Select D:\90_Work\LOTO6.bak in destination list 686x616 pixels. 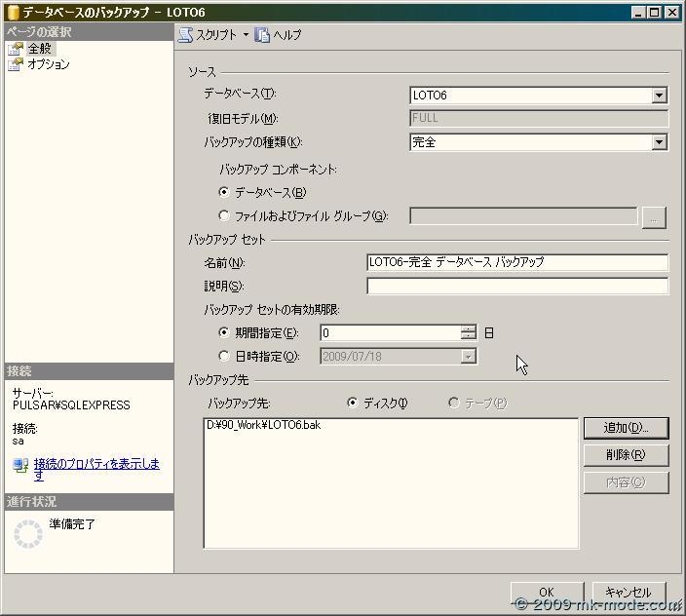(263, 426)
